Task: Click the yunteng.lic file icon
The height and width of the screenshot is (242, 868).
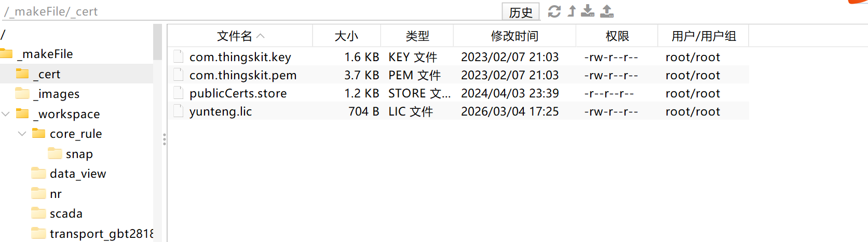Action: click(179, 111)
